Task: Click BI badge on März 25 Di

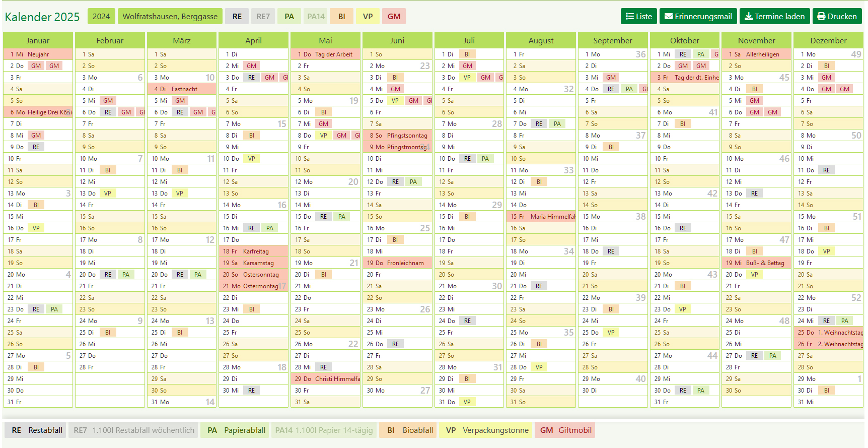Action: [x=180, y=332]
